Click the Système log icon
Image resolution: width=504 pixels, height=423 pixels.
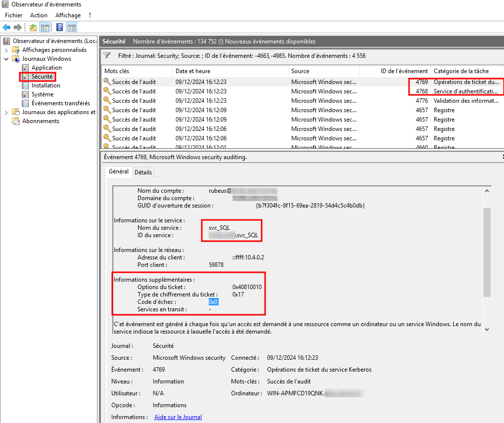(x=25, y=94)
